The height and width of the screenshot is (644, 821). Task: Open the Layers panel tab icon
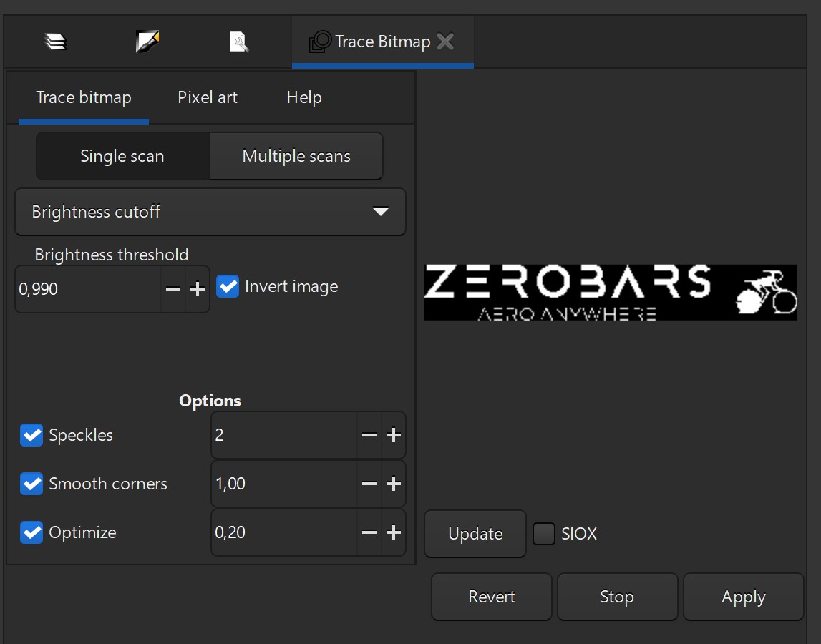(x=56, y=42)
